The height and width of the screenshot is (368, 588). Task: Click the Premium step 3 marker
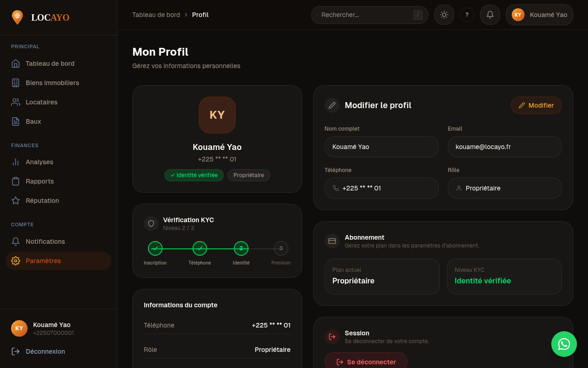281,248
